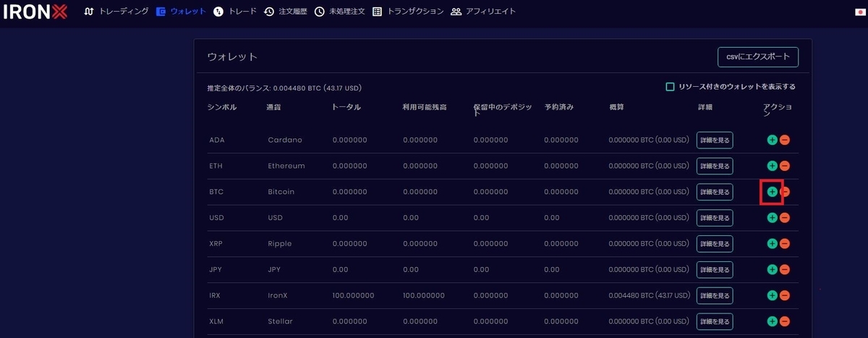Click the list icon beside トランザクション
Viewport: 868px width, 338px height.
tap(377, 12)
